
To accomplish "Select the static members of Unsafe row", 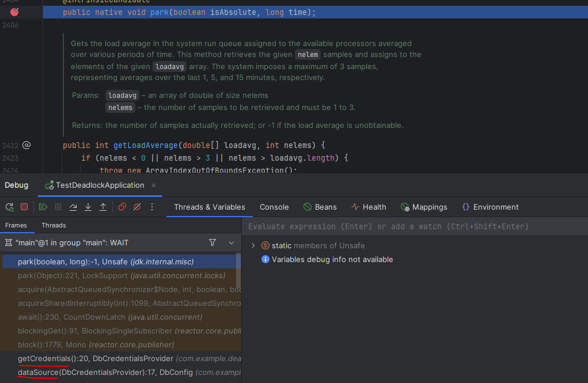I will click(x=415, y=246).
